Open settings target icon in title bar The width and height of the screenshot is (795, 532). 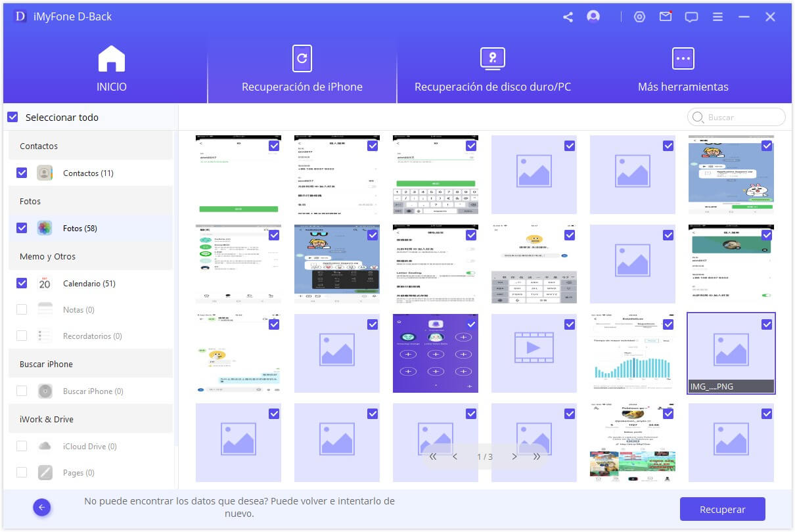click(639, 17)
